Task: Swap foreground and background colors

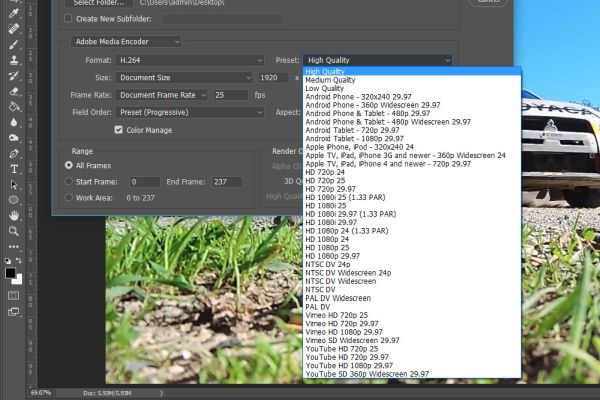Action: tap(18, 261)
